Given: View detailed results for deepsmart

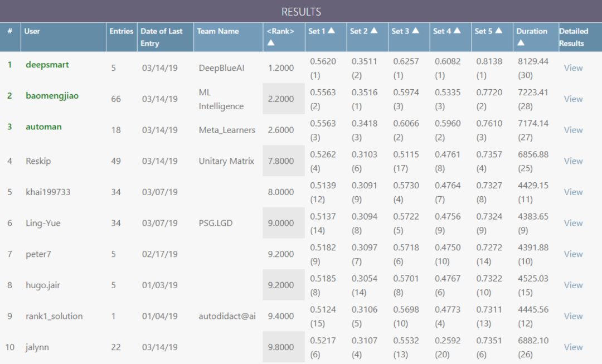Looking at the screenshot, I should click(573, 68).
